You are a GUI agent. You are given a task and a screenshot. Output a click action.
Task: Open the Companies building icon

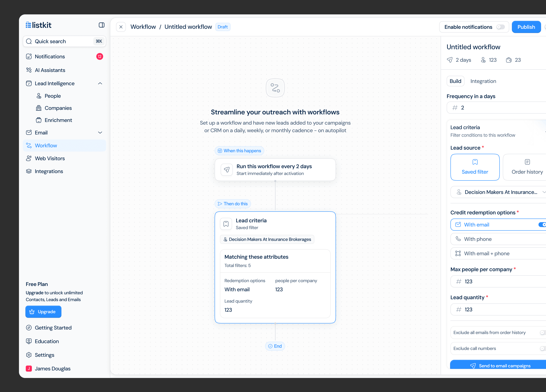coord(38,108)
